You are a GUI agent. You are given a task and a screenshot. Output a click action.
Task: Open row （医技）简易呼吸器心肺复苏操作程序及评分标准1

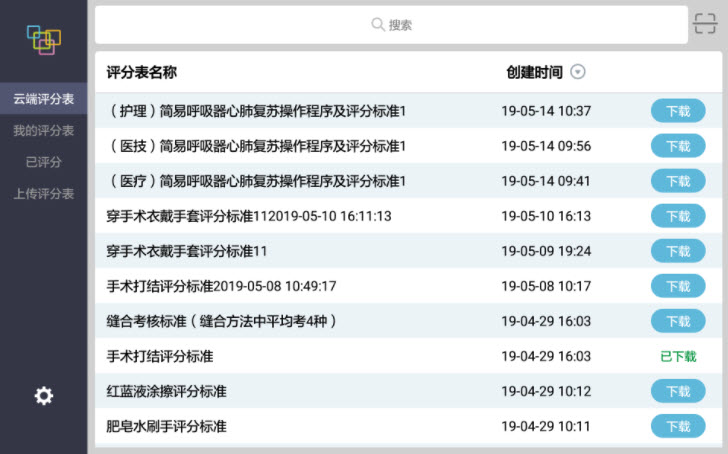click(409, 146)
